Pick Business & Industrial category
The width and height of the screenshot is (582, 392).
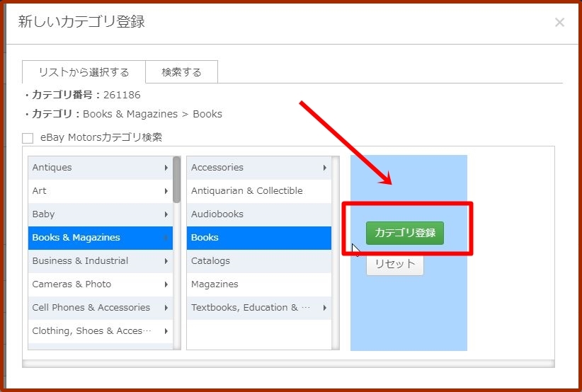(x=101, y=261)
